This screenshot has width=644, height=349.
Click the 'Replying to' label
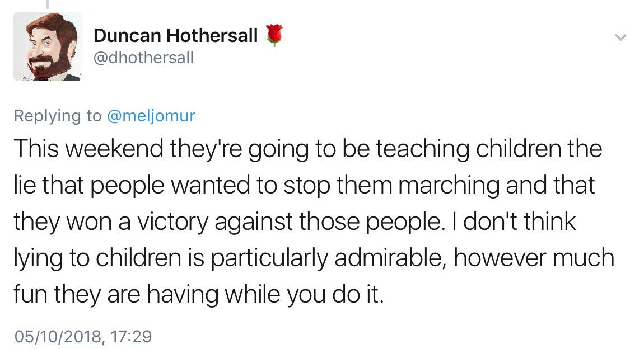click(x=58, y=116)
